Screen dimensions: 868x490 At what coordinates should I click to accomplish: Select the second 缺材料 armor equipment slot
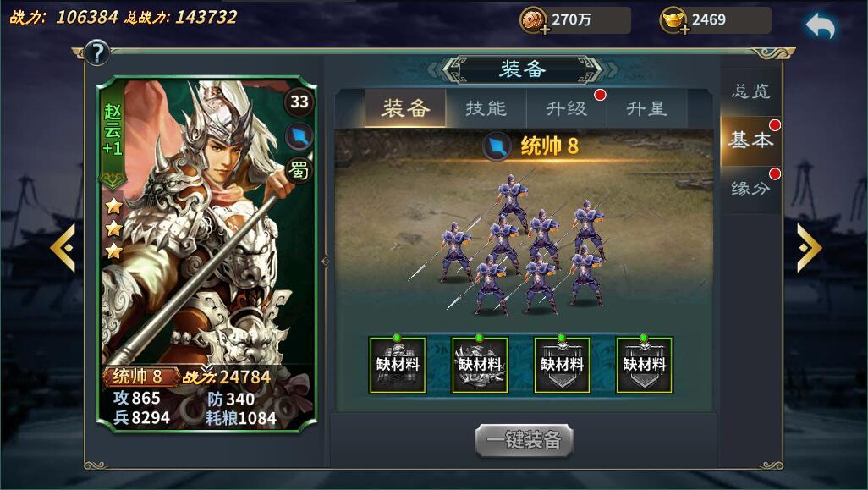tap(480, 365)
